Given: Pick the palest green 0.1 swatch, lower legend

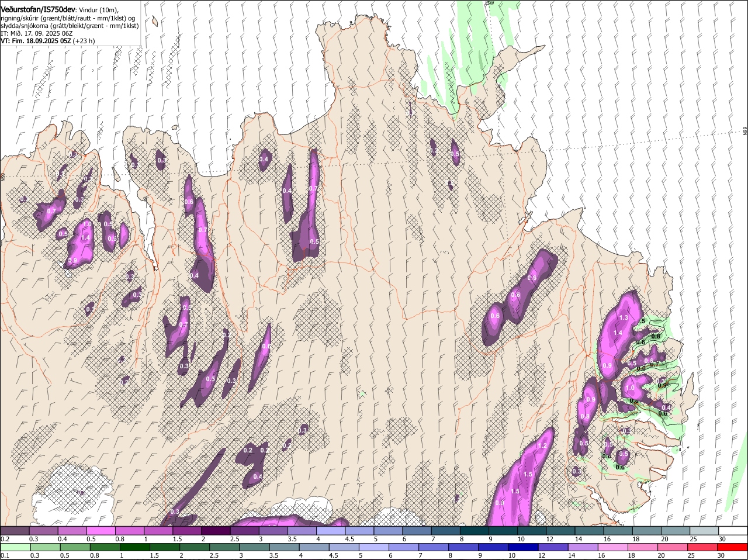Looking at the screenshot, I should (15, 548).
